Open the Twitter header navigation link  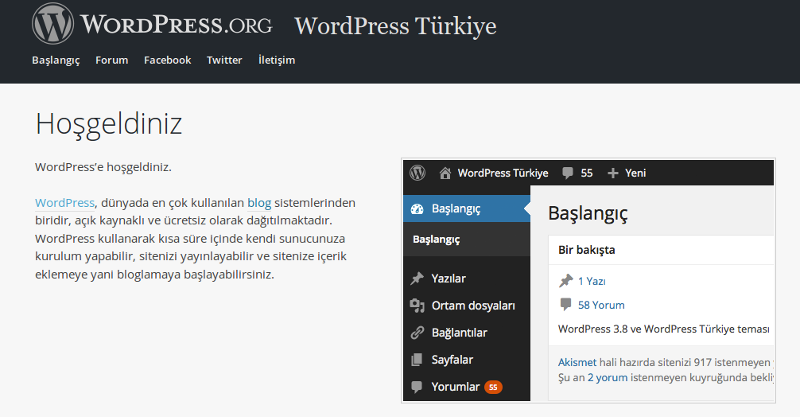coord(224,60)
